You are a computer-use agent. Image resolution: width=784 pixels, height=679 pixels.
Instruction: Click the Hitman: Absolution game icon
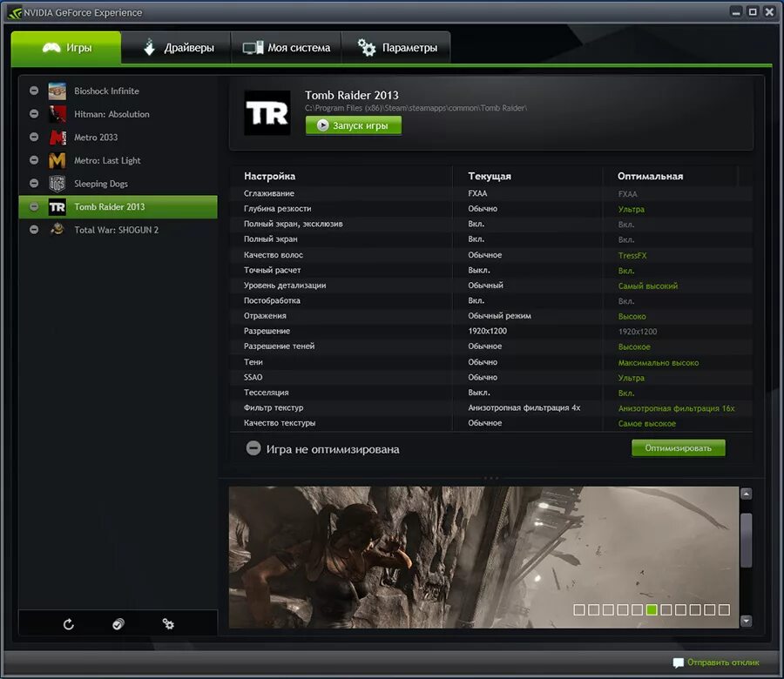point(57,114)
